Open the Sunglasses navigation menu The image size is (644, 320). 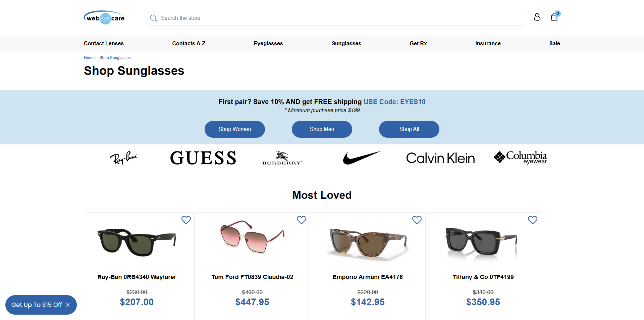click(346, 43)
